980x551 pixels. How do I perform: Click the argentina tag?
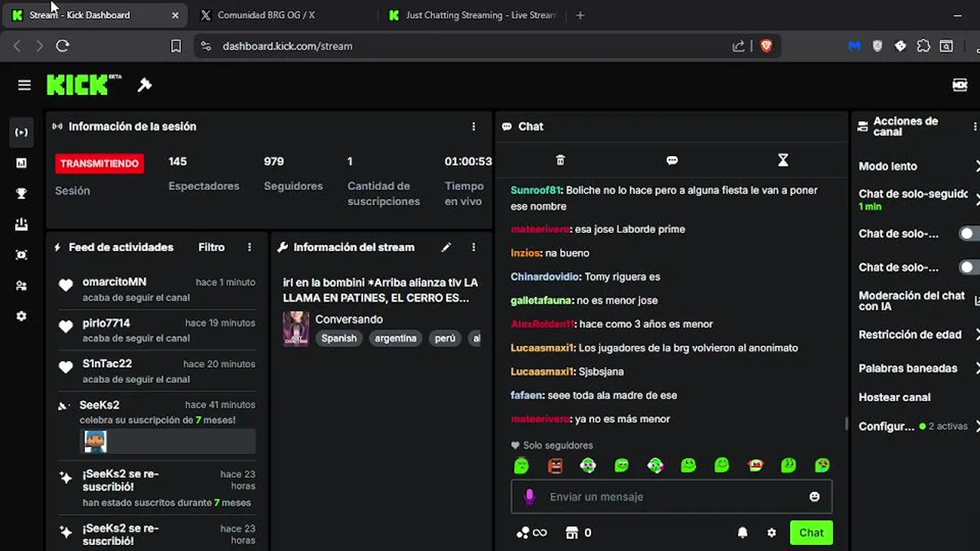[396, 338]
